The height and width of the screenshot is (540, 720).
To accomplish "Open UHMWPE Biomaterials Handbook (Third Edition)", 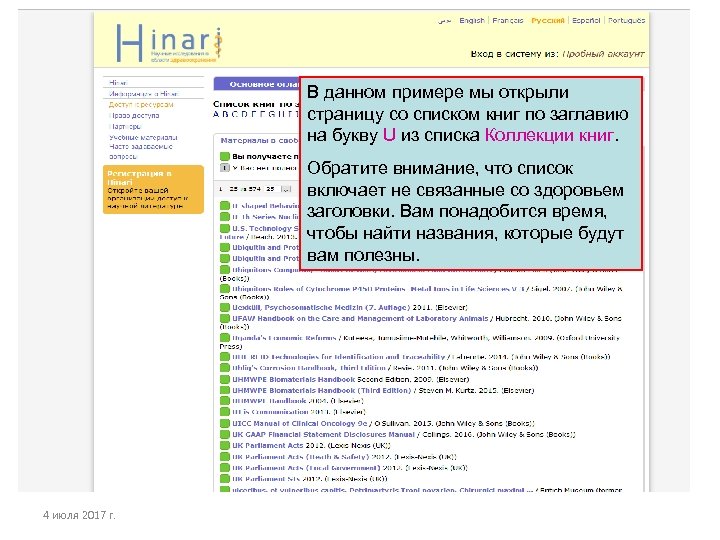I will pos(321,390).
